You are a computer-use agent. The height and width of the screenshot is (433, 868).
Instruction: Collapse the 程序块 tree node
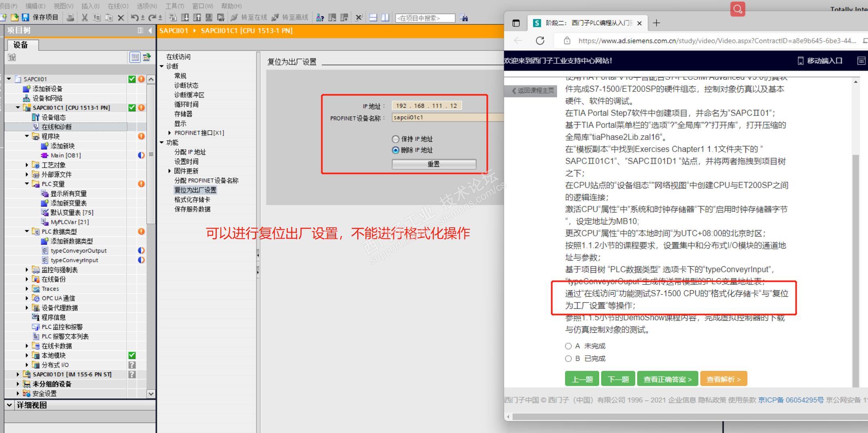tap(27, 136)
